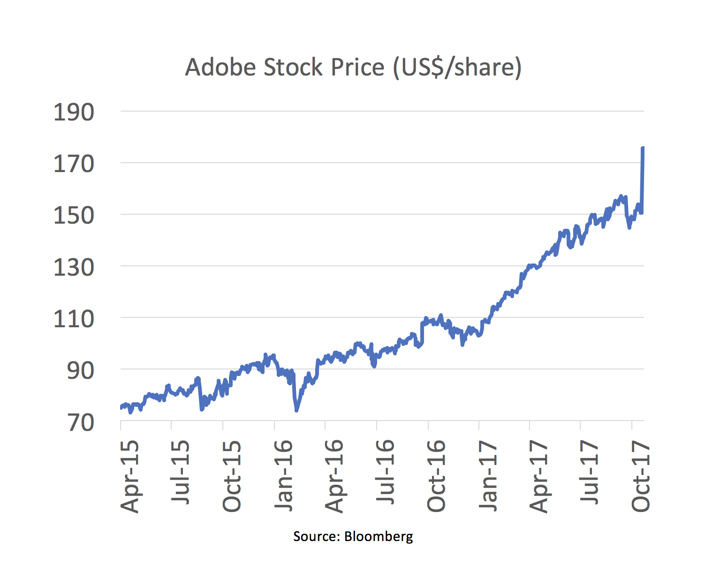
Task: Click the Jan-16 x-axis label
Action: coord(283,475)
